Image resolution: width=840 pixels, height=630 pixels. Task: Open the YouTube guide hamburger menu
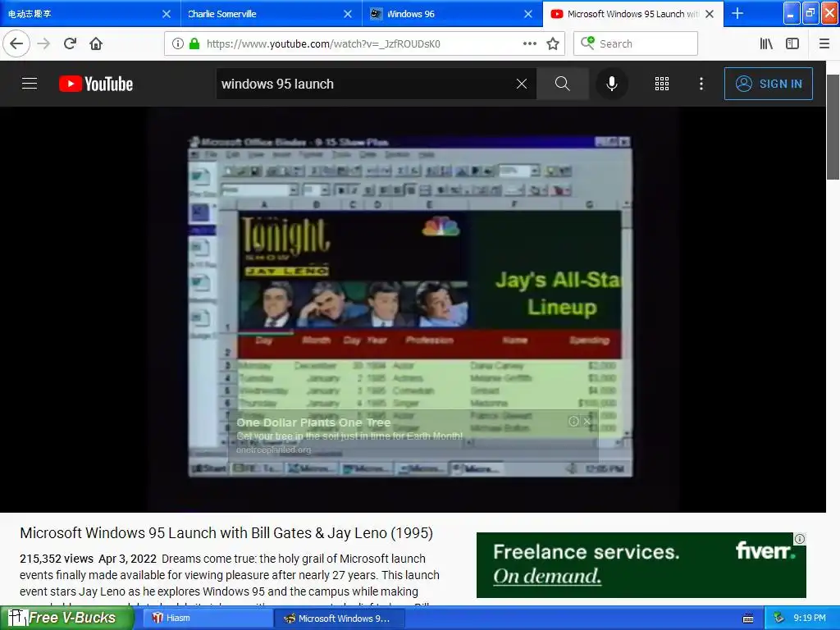(30, 84)
